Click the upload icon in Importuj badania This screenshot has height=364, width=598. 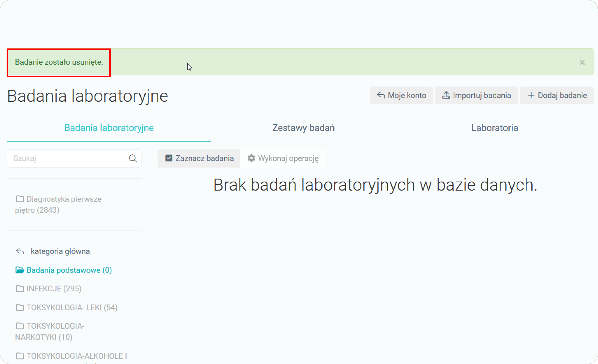[446, 95]
